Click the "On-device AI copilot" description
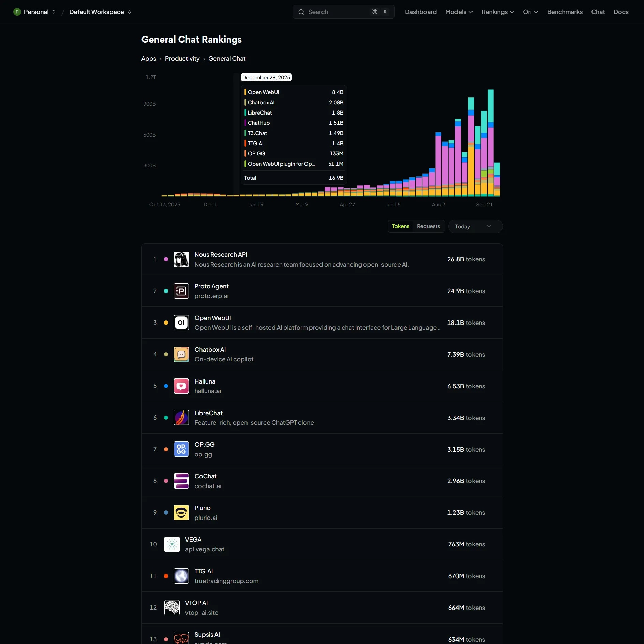Viewport: 644px width, 644px height. [224, 359]
